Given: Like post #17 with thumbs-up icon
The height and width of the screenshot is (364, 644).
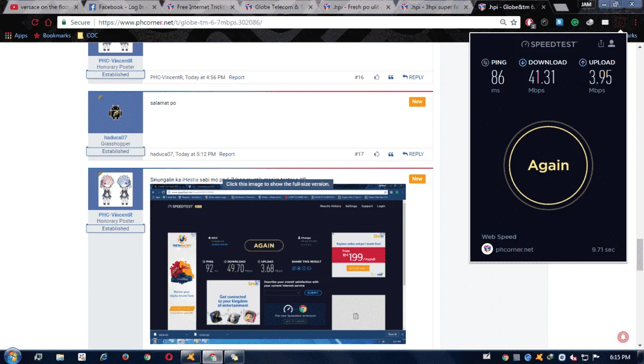Looking at the screenshot, I should (x=377, y=154).
